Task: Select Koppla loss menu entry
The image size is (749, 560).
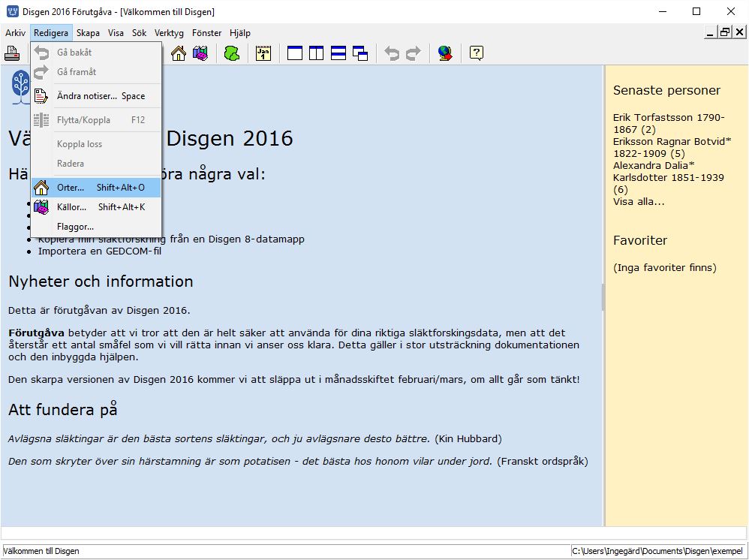Action: 96,144
